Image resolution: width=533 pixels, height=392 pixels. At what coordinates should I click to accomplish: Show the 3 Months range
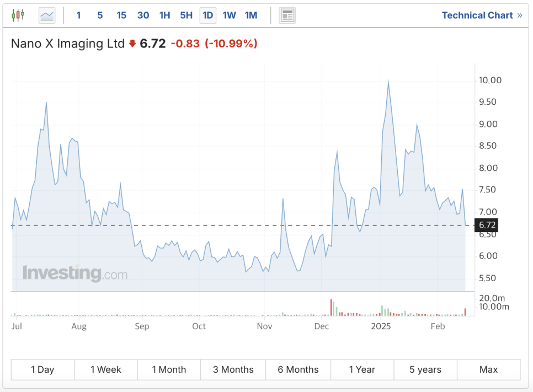tap(233, 369)
